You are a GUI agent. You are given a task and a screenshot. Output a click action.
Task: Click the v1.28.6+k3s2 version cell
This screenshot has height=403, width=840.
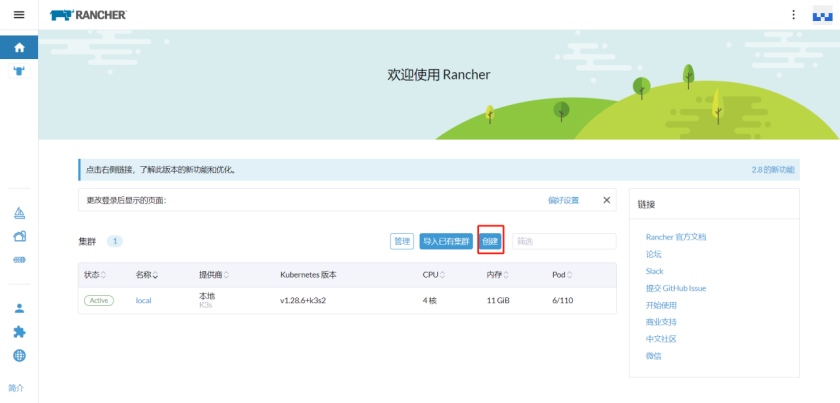click(303, 301)
